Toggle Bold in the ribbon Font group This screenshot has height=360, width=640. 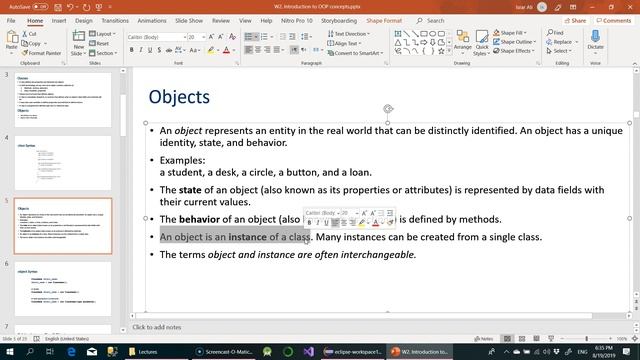coord(131,50)
